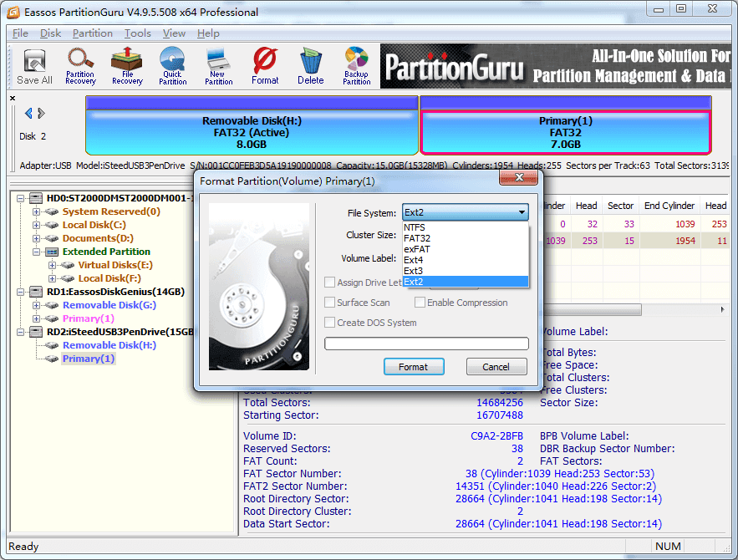The image size is (738, 560).
Task: Toggle the Enable Compression checkbox
Action: point(420,303)
